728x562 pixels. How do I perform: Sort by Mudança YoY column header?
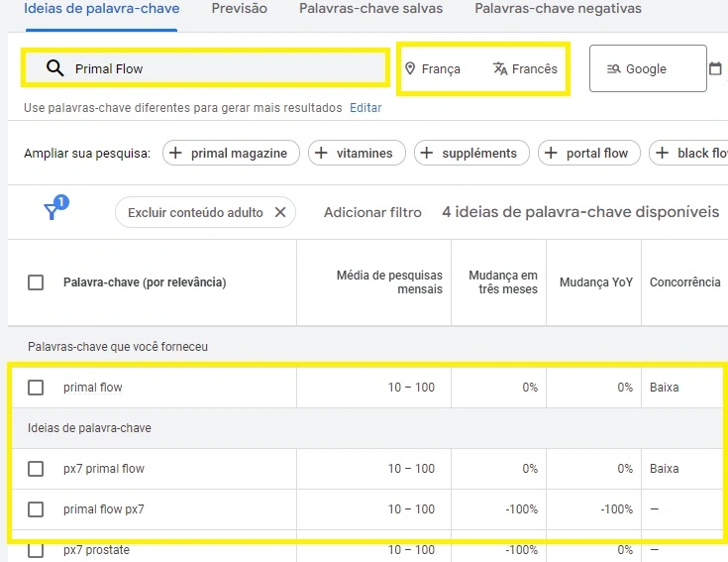pos(596,282)
